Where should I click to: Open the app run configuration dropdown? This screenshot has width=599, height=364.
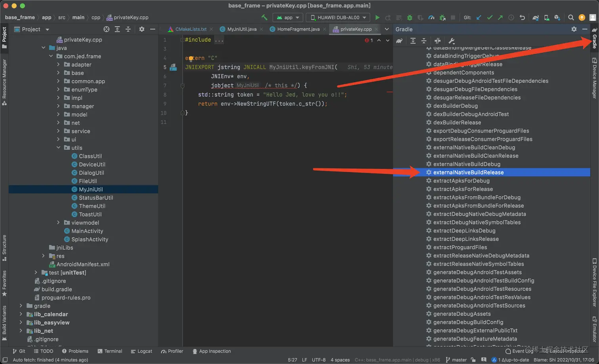pos(288,17)
